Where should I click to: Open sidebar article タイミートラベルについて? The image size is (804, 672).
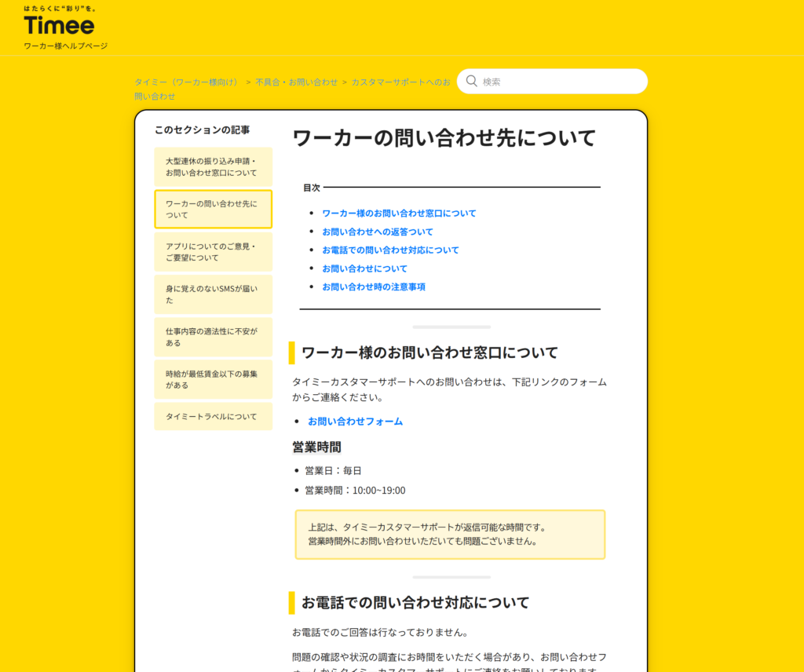click(213, 417)
